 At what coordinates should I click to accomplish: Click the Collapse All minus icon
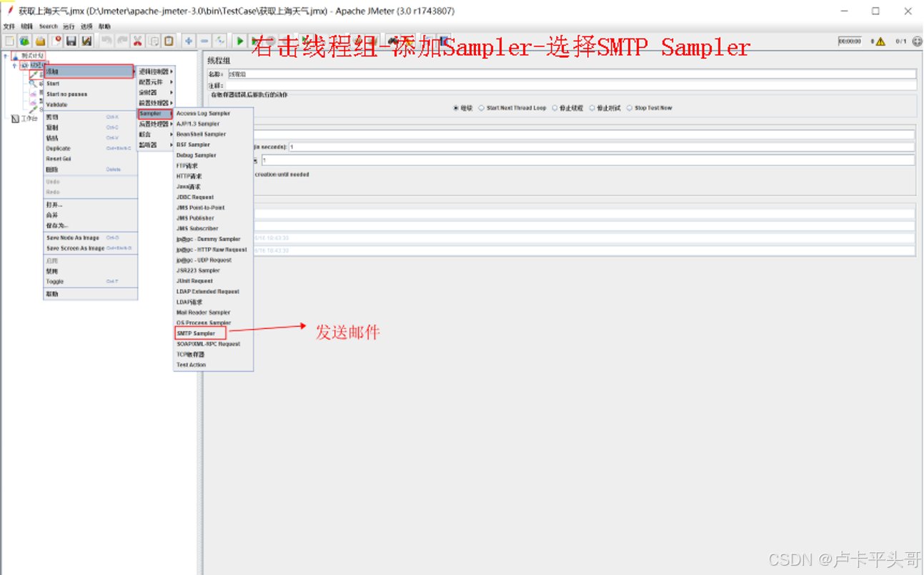pyautogui.click(x=204, y=41)
